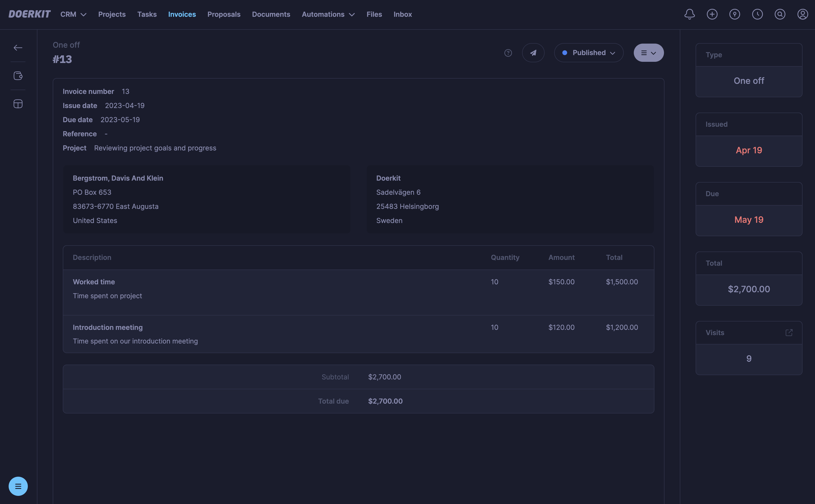Open the Published status dropdown
The width and height of the screenshot is (815, 504).
point(588,52)
